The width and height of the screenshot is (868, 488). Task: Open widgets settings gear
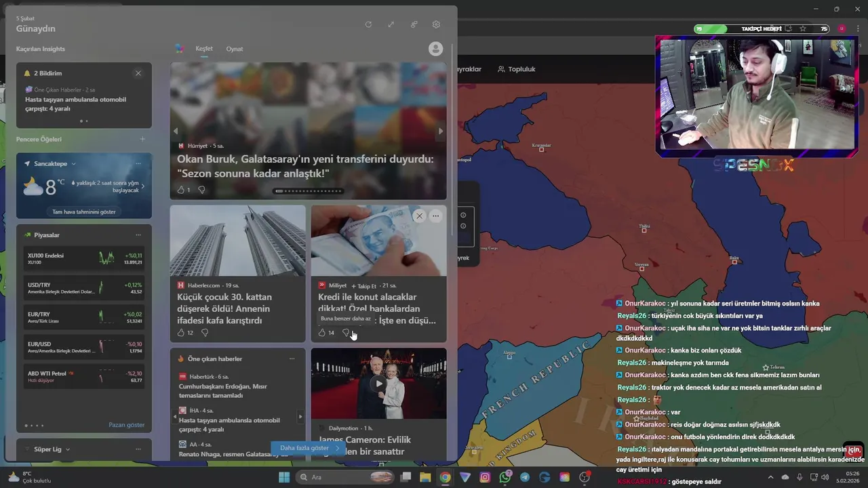[x=436, y=24]
